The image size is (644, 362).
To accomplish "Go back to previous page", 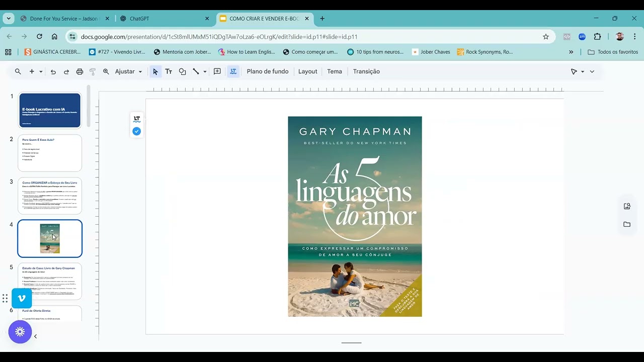I will (x=9, y=37).
